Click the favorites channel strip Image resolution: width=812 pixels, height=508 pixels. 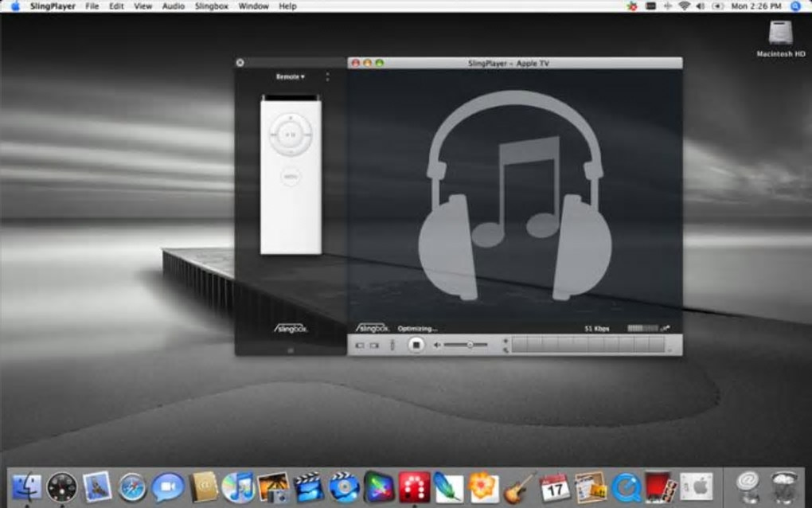pyautogui.click(x=588, y=345)
